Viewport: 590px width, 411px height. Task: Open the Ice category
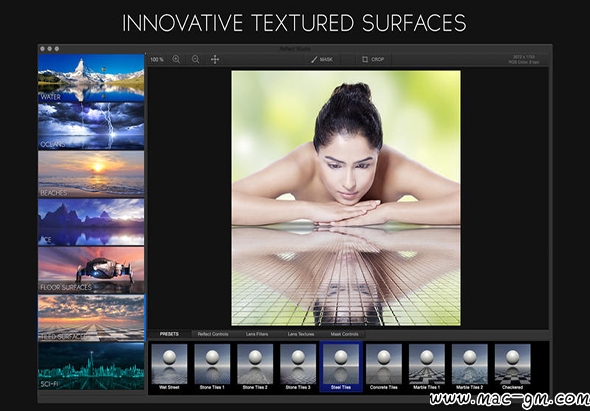click(91, 222)
